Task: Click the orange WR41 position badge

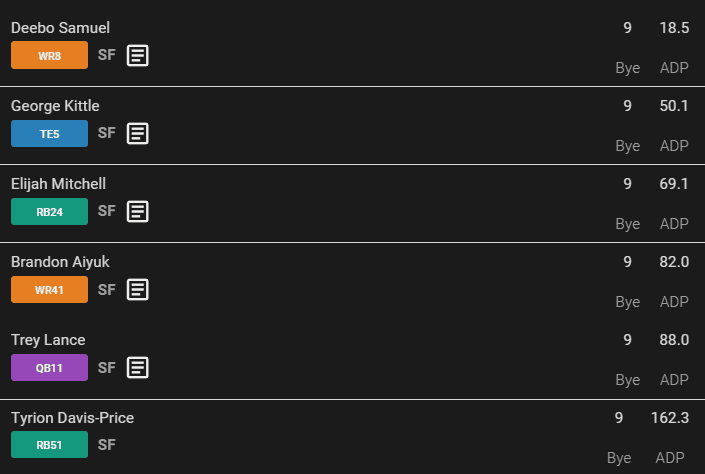Action: (49, 289)
